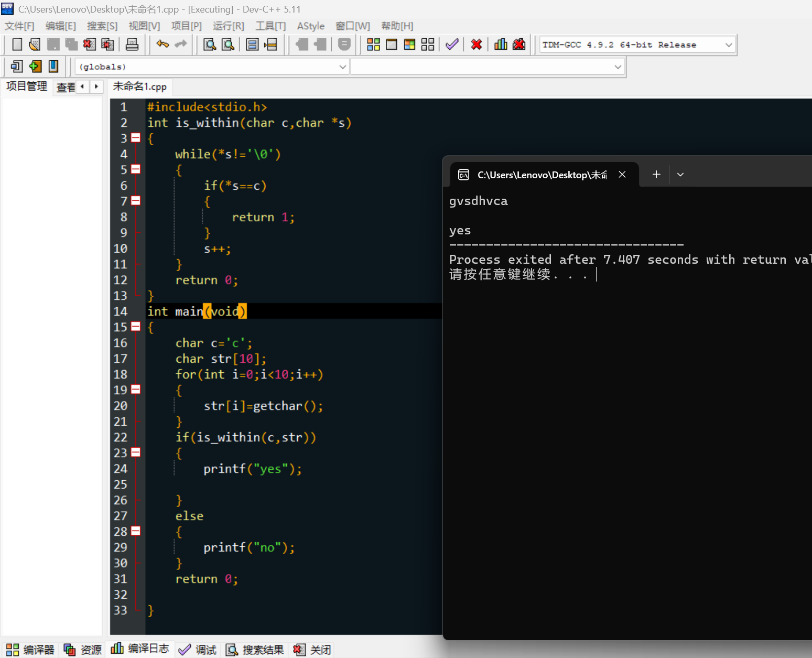Viewport: 812px width, 658px height.
Task: Collapse the main function fold at line 15
Action: coord(136,327)
